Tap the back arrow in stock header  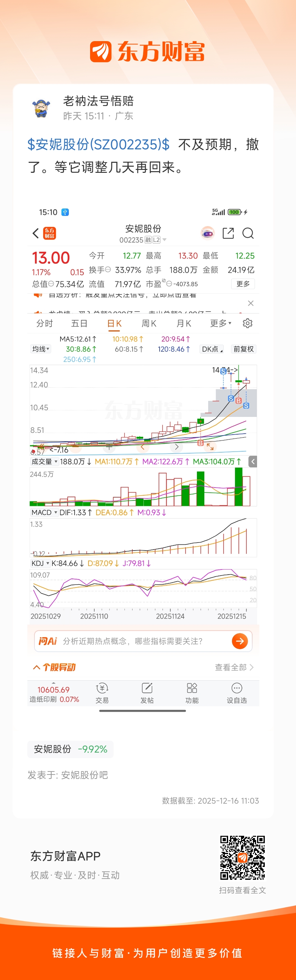pos(36,233)
